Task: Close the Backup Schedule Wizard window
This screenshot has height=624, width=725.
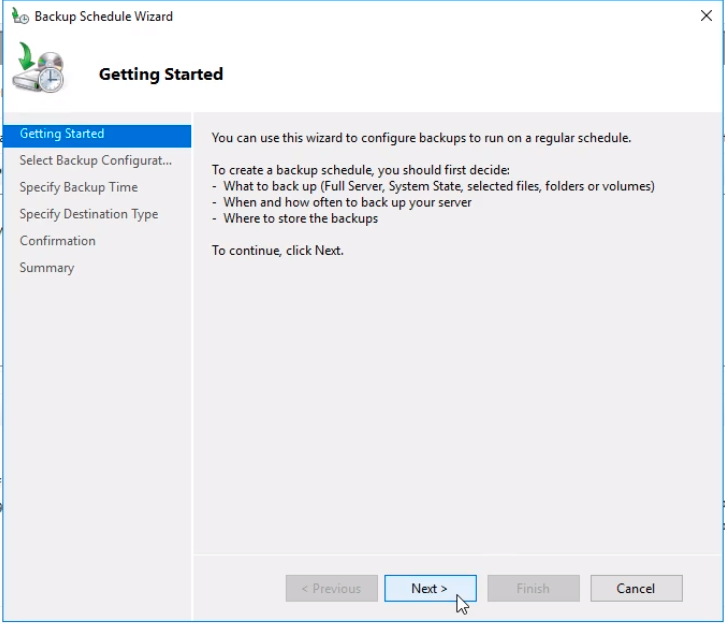Action: [x=706, y=16]
